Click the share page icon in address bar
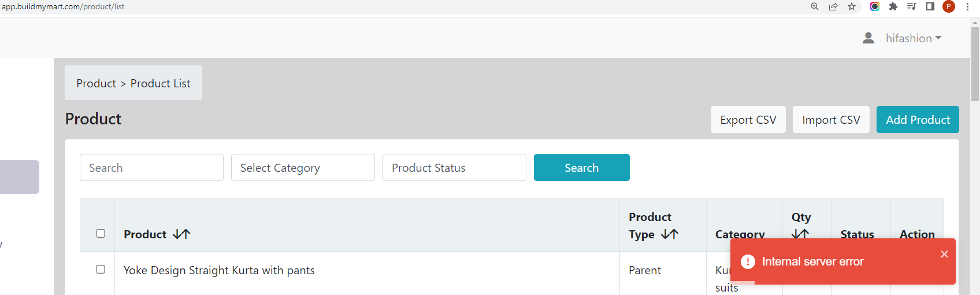The height and width of the screenshot is (295, 980). [833, 6]
